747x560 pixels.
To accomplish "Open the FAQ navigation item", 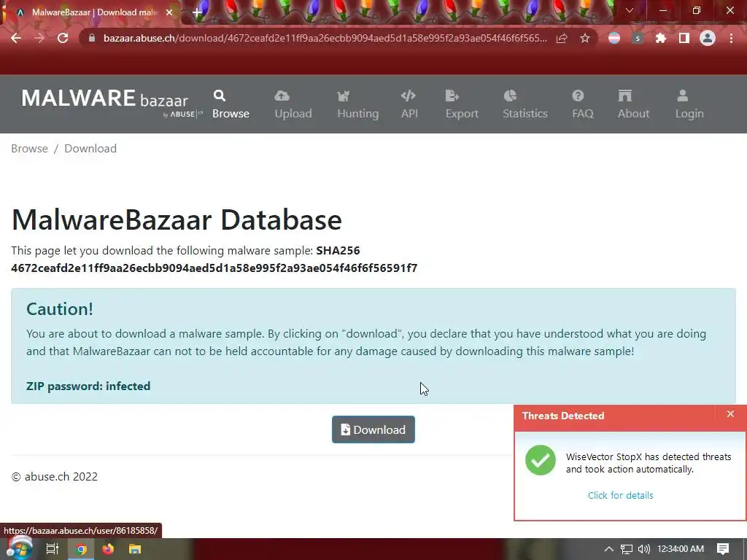I will point(583,104).
